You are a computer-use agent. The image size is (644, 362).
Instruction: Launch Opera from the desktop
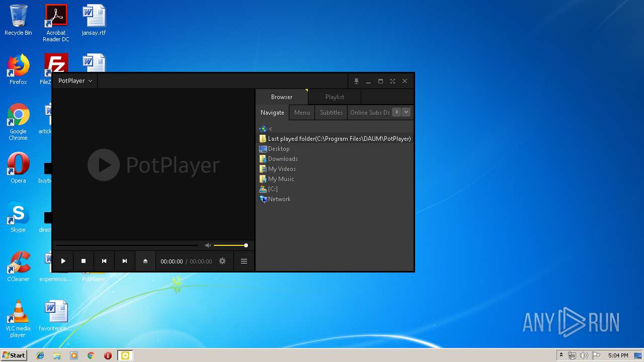click(x=18, y=168)
